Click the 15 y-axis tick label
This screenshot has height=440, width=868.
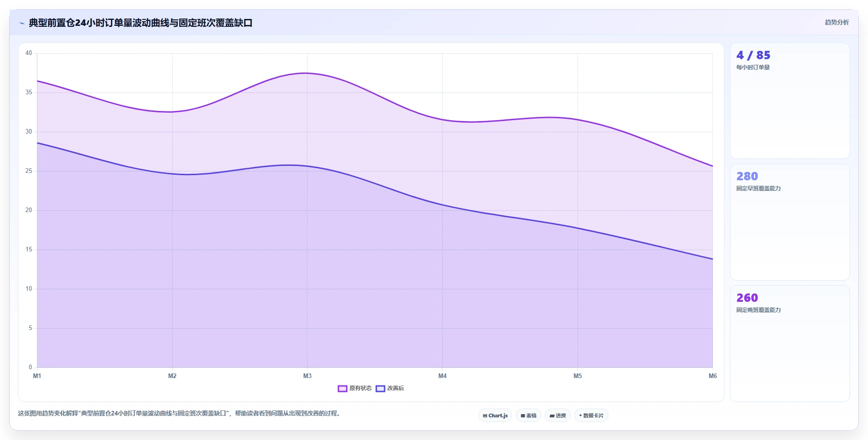coord(29,250)
